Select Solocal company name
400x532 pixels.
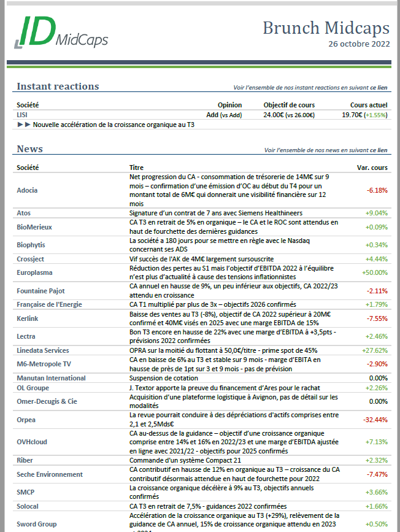[x=28, y=507]
